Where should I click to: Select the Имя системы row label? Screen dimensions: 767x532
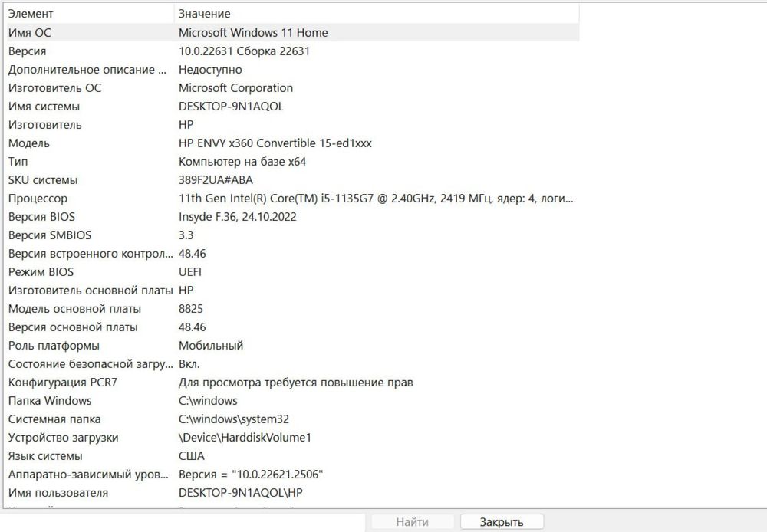pyautogui.click(x=44, y=107)
